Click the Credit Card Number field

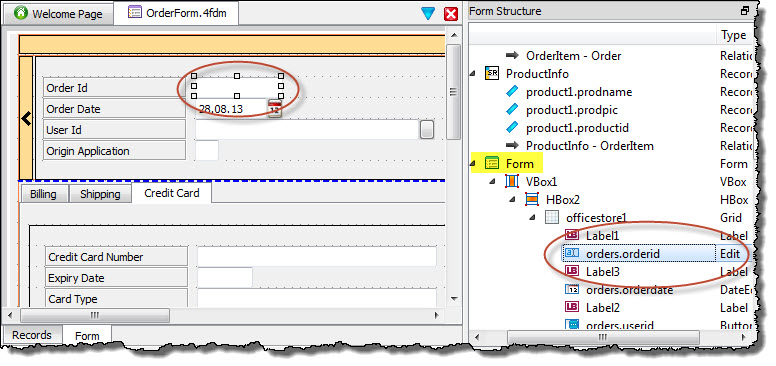(x=317, y=257)
